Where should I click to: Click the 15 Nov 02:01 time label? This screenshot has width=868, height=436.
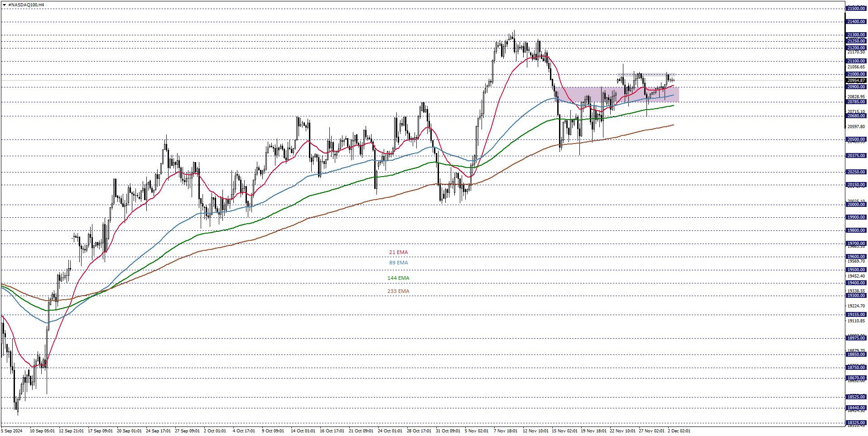(564, 431)
